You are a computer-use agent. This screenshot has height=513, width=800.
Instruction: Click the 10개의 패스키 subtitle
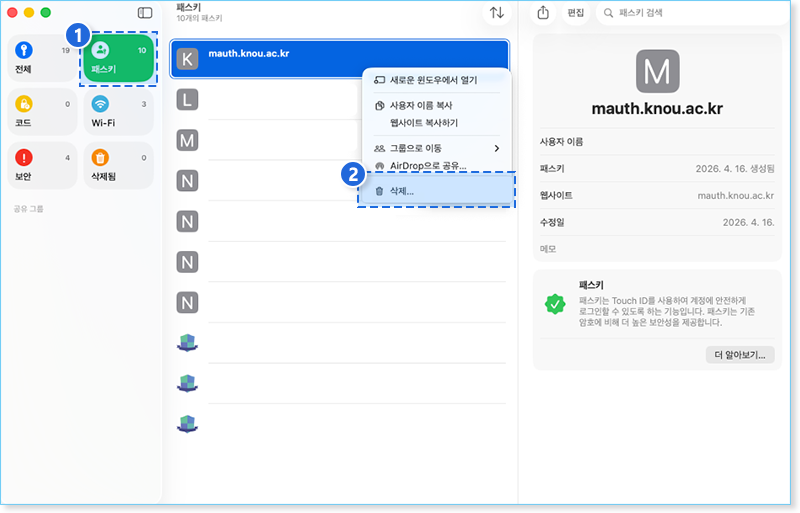coord(199,18)
